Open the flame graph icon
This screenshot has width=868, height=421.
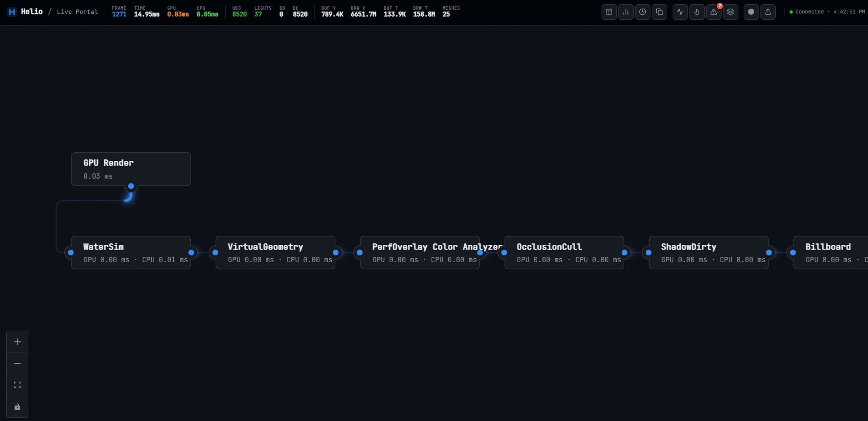point(697,12)
